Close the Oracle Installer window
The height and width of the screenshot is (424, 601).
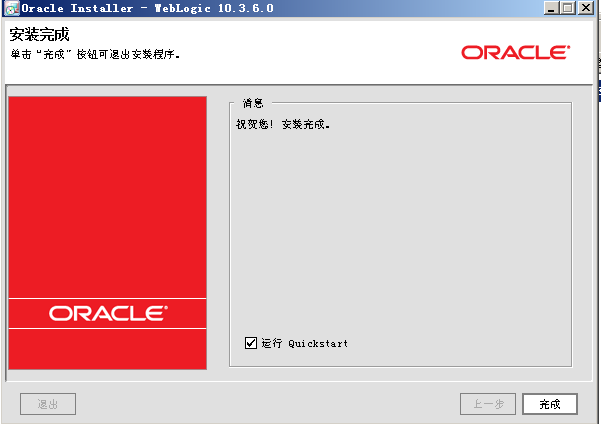pyautogui.click(x=586, y=8)
